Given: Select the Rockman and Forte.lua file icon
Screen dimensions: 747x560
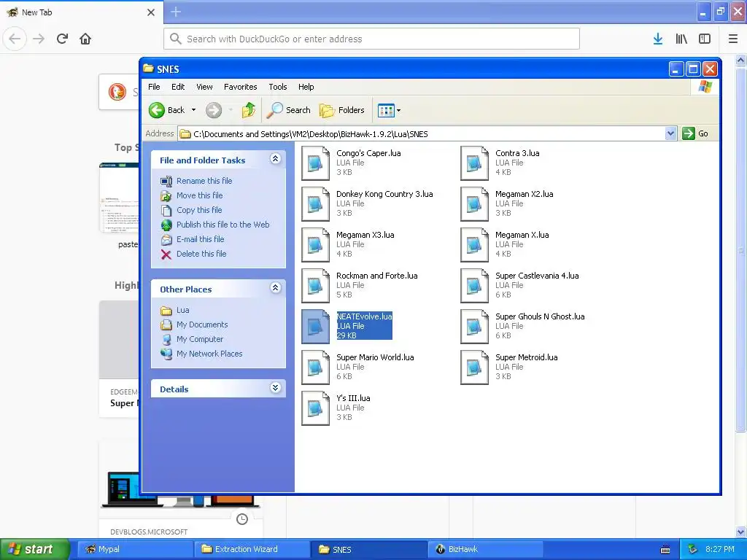Looking at the screenshot, I should point(315,286).
